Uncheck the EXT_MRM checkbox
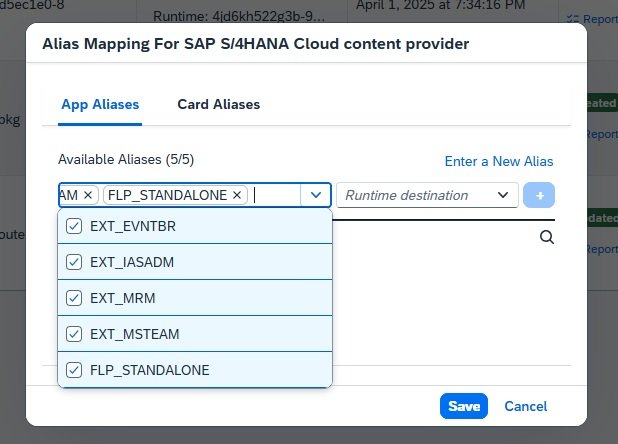Screen dimensions: 618x444 click(x=74, y=298)
